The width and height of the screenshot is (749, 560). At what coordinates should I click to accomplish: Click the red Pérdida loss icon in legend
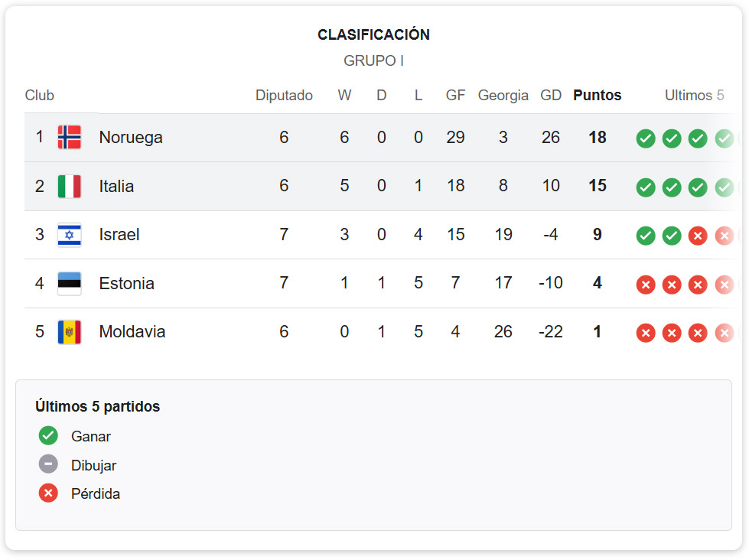click(47, 493)
